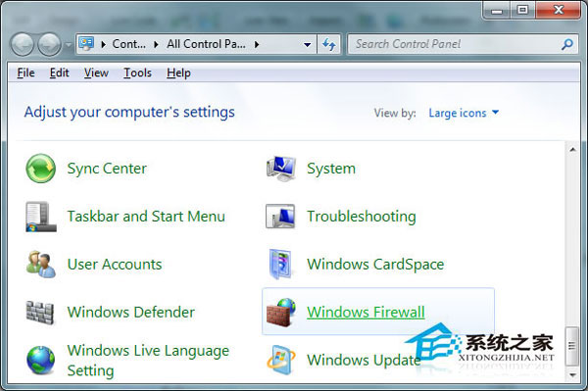Click the Windows Update icon

tap(281, 360)
